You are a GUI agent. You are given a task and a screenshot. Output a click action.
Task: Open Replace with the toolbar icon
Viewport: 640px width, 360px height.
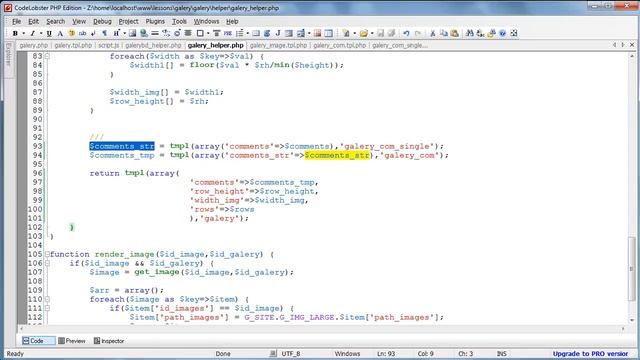(x=480, y=33)
